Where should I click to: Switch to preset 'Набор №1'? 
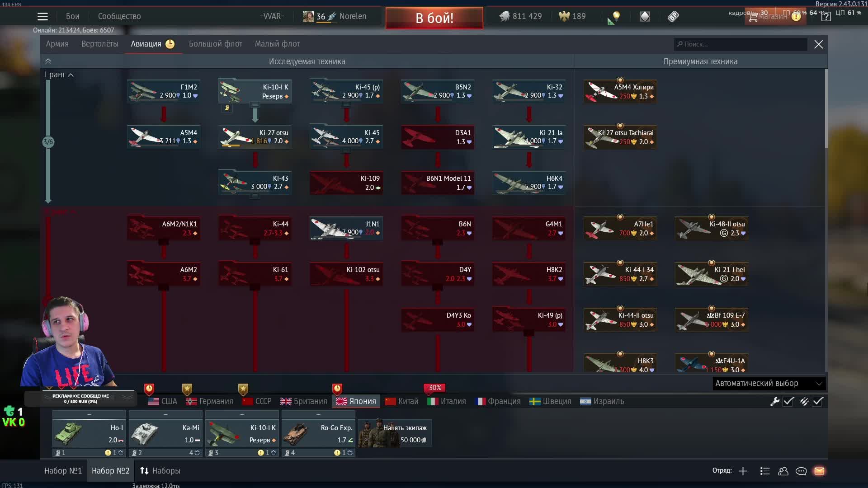pos(63,471)
